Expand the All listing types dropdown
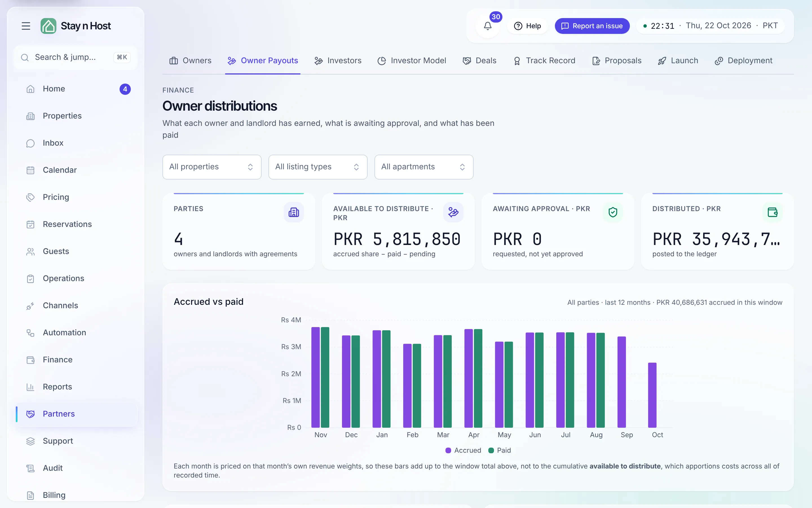This screenshot has width=812, height=508. 318,167
